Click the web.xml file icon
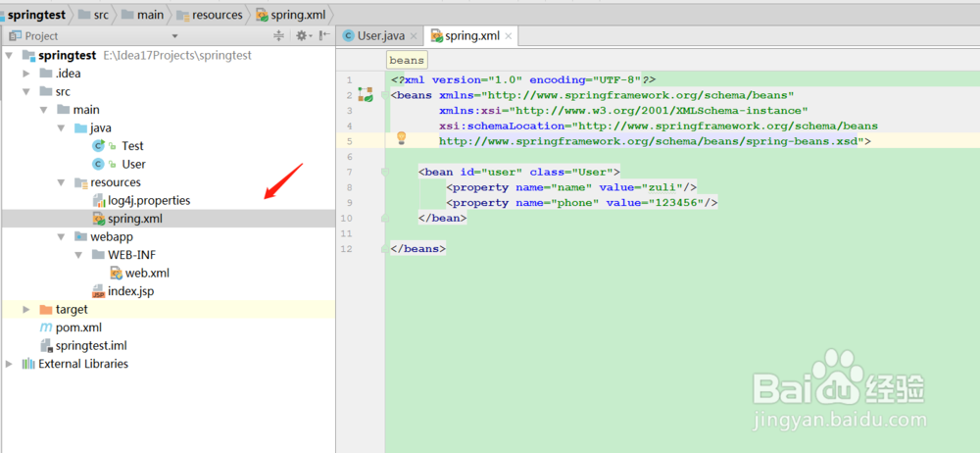 (x=116, y=273)
